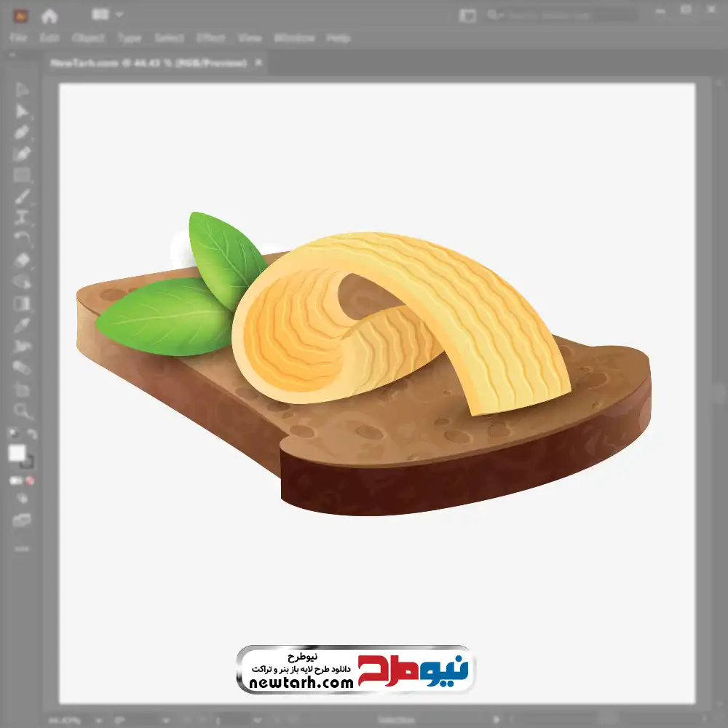728x728 pixels.
Task: Select the Paintbrush tool
Action: (x=22, y=197)
